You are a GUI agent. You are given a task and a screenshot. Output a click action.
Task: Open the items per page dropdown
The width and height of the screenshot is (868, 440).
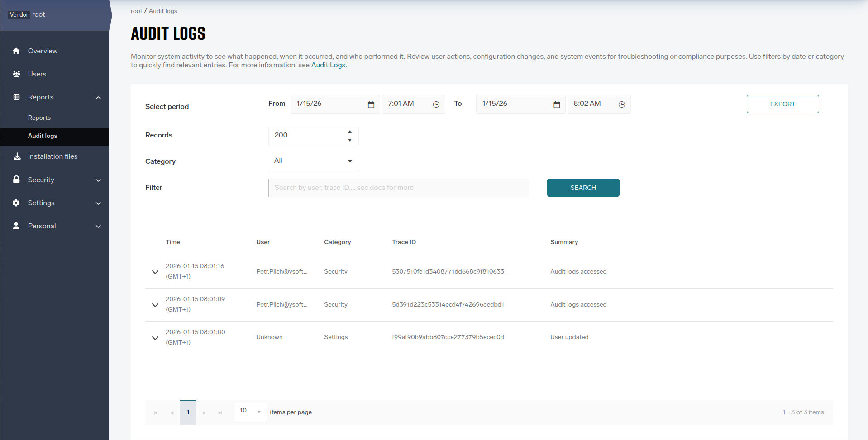(x=250, y=411)
